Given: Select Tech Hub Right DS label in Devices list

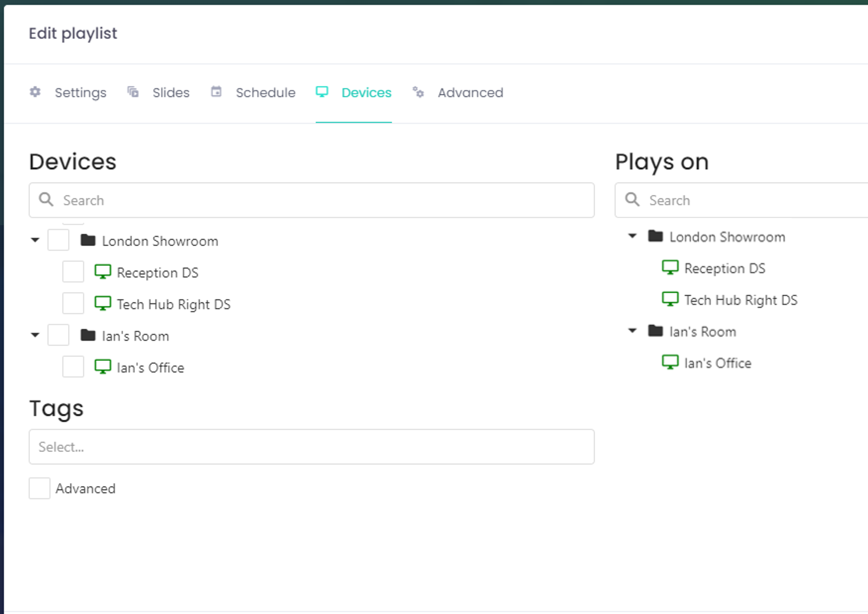Looking at the screenshot, I should (174, 304).
